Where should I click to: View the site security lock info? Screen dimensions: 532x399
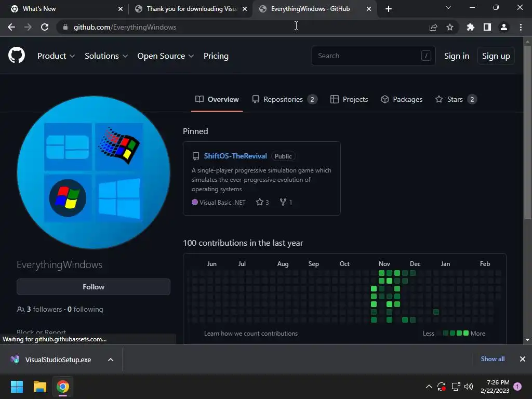coord(65,27)
